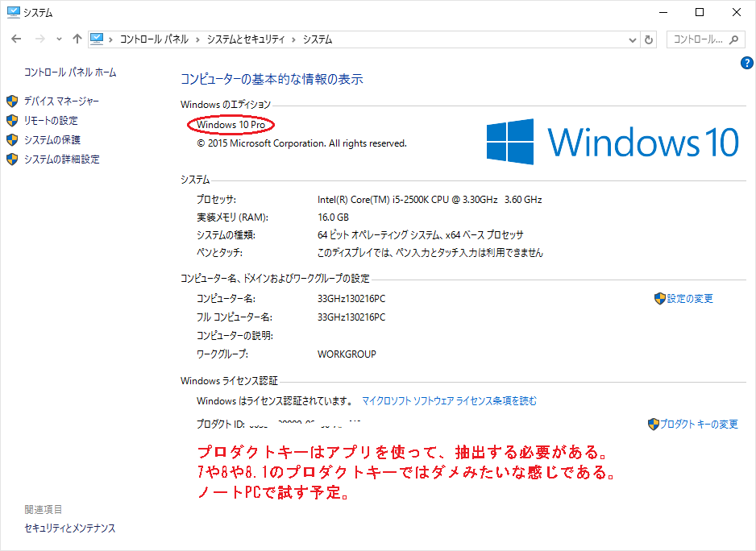This screenshot has width=756, height=551.
Task: Click shield icon beside リモートの設定
Action: pos(13,121)
